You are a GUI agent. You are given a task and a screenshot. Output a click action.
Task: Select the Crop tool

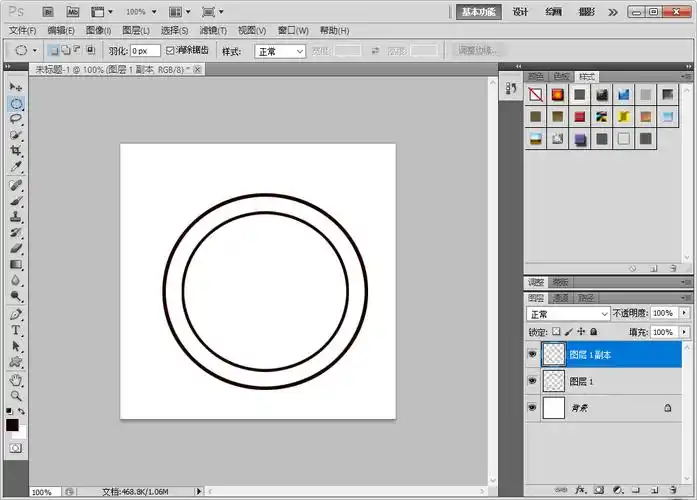coord(16,150)
